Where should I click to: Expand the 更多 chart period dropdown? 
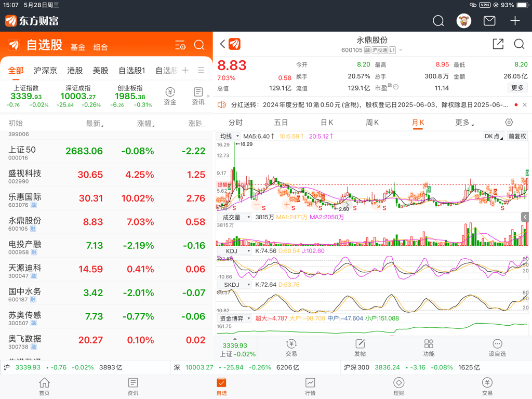point(464,122)
